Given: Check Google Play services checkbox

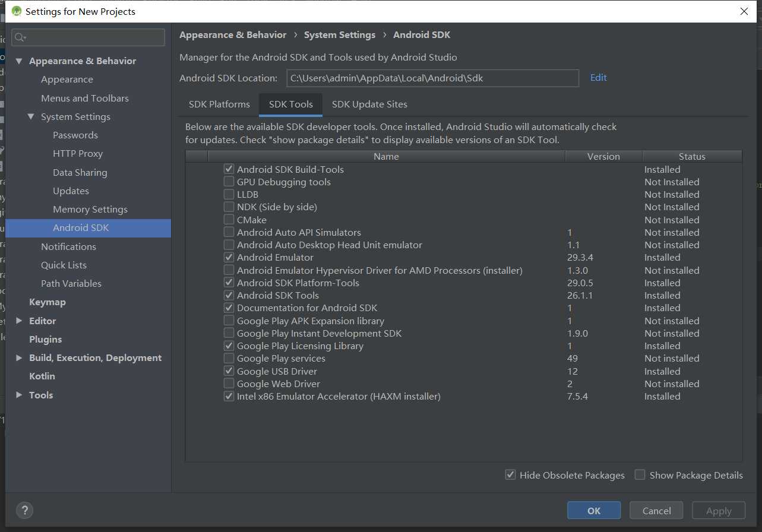Looking at the screenshot, I should pyautogui.click(x=229, y=358).
